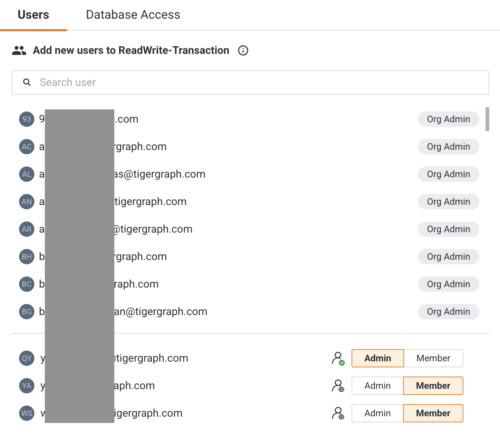
Task: Focus the Search user input field
Action: coord(250,82)
